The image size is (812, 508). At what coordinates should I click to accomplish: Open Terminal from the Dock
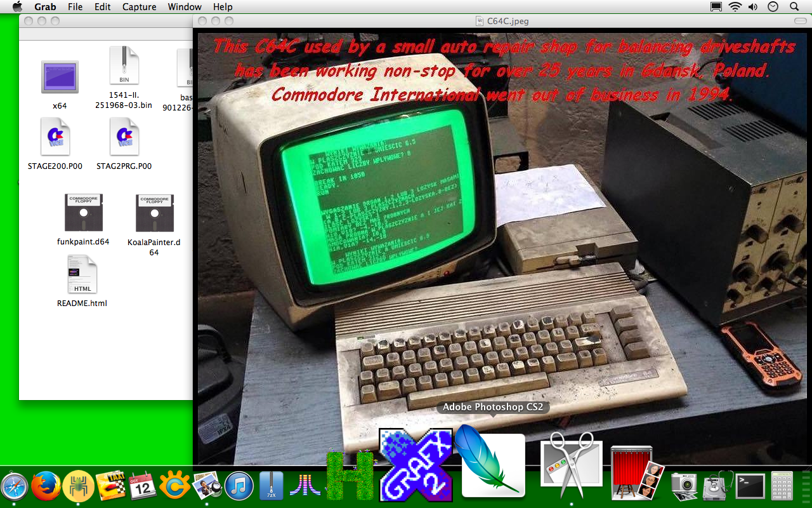click(x=750, y=486)
